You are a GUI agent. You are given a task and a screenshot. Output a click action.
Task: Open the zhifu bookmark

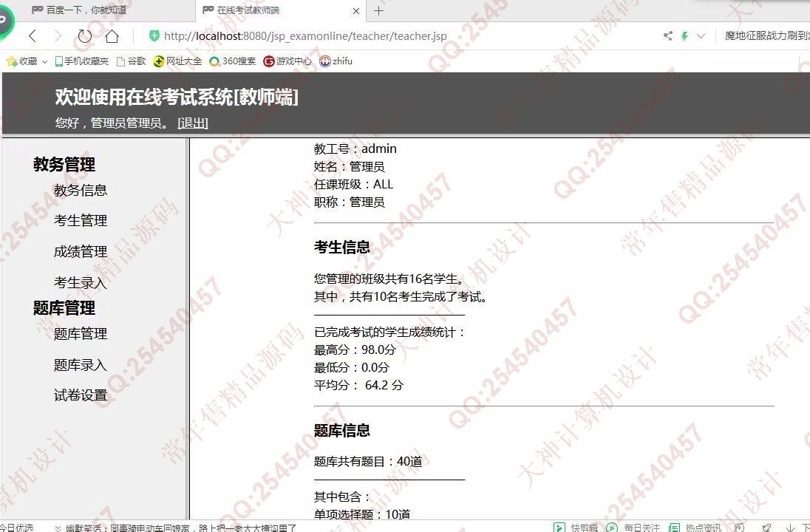[x=336, y=61]
